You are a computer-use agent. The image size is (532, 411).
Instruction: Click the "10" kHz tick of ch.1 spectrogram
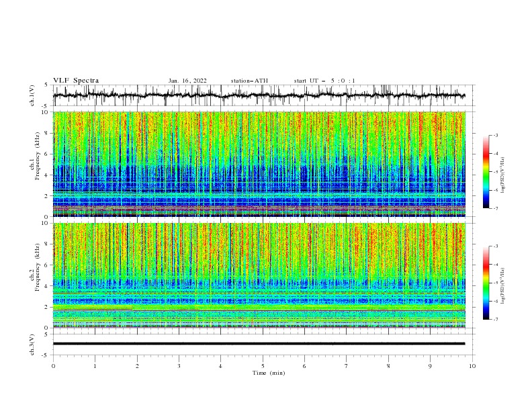click(x=46, y=112)
